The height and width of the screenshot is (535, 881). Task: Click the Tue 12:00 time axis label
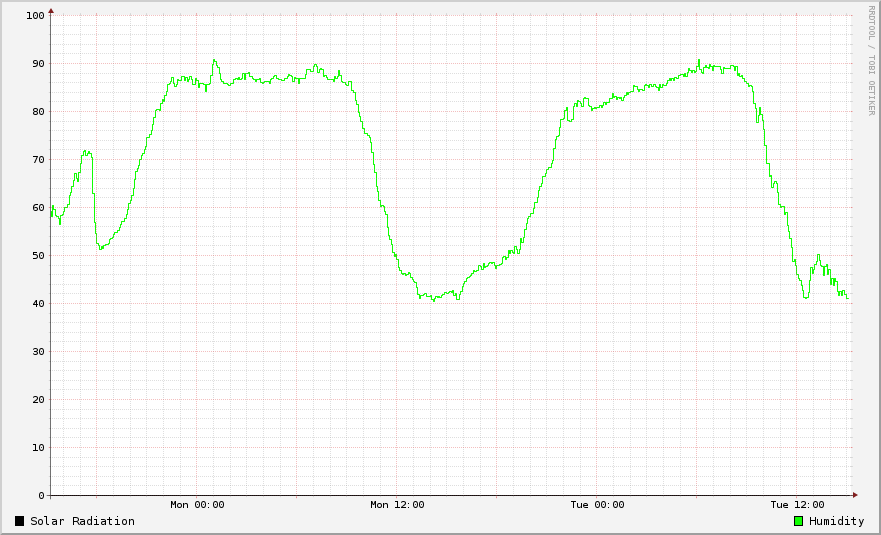tap(797, 505)
